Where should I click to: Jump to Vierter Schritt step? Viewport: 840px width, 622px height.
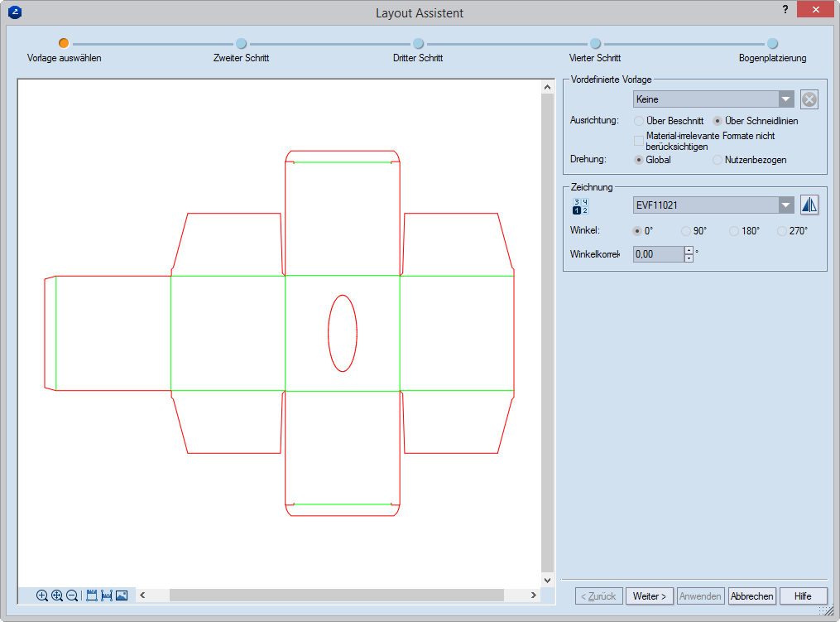595,43
